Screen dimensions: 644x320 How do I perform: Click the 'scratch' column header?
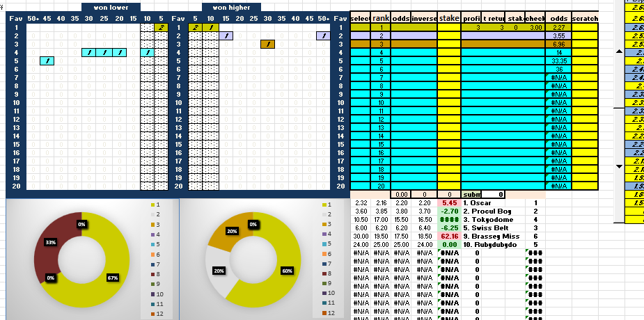click(585, 19)
